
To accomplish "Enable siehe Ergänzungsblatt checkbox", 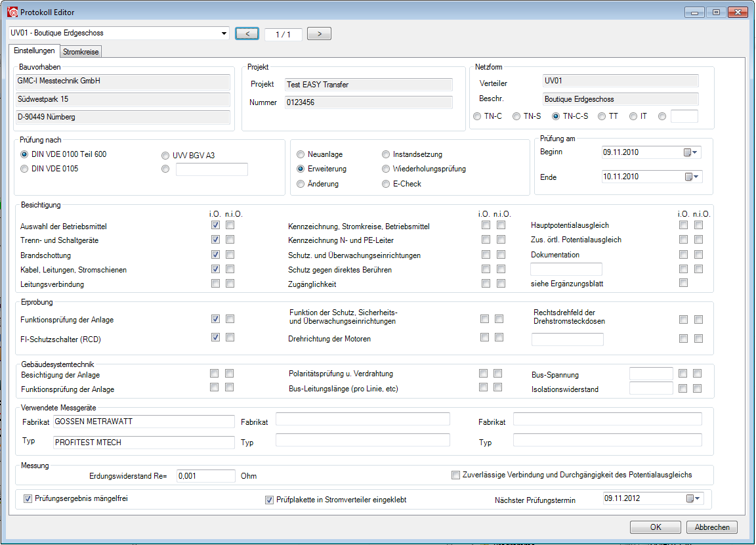I will tap(683, 282).
